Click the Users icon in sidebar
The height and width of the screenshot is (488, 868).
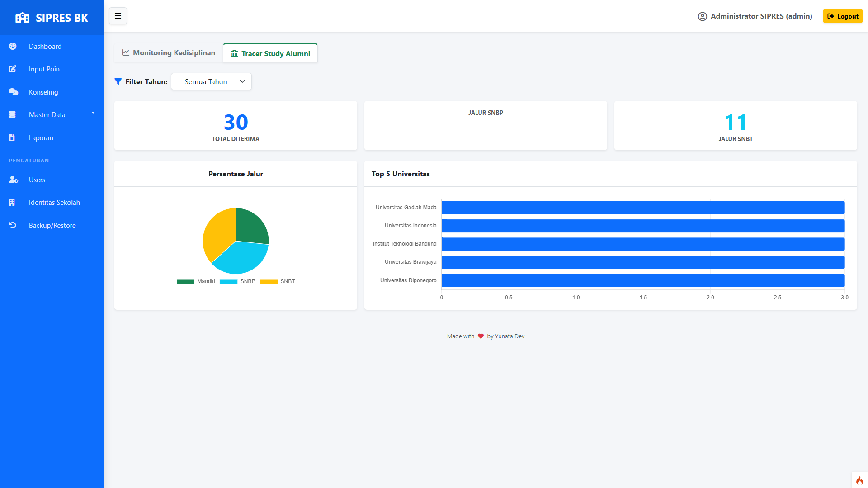click(x=14, y=180)
